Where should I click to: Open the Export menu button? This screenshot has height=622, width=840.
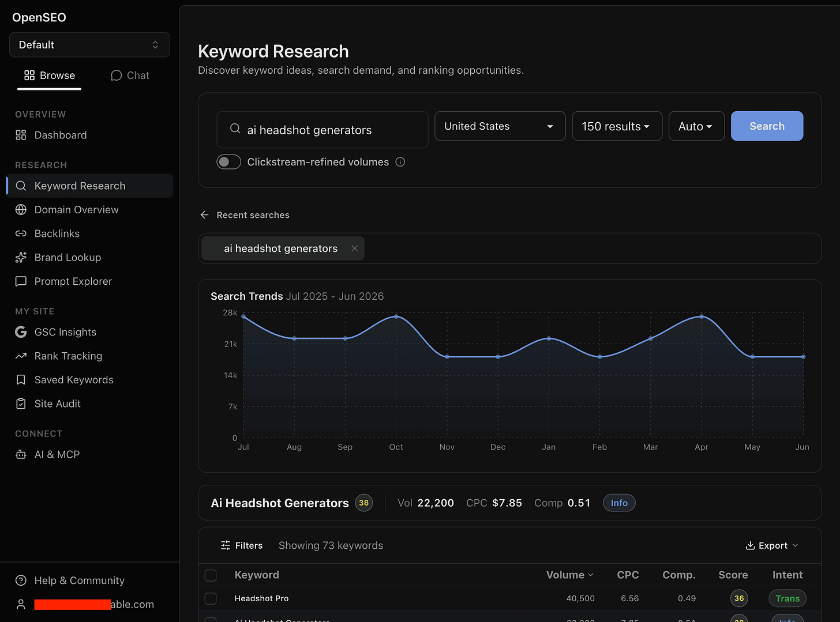pyautogui.click(x=772, y=545)
